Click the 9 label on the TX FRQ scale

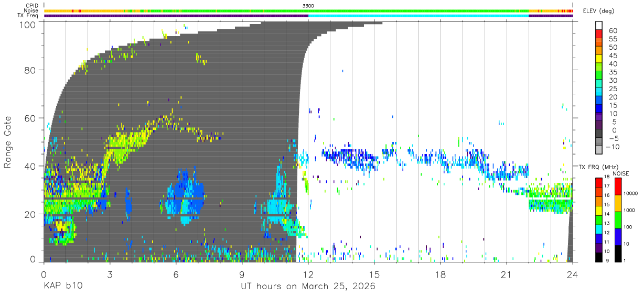tap(607, 261)
